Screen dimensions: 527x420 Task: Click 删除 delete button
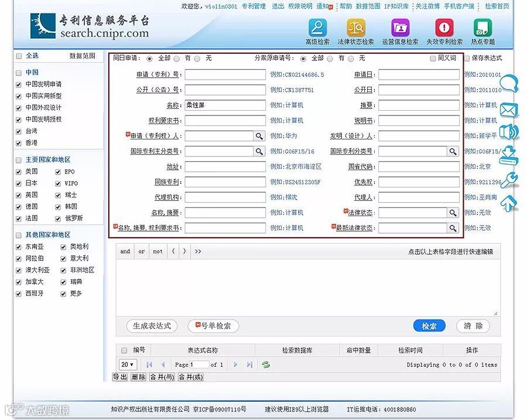tap(138, 377)
